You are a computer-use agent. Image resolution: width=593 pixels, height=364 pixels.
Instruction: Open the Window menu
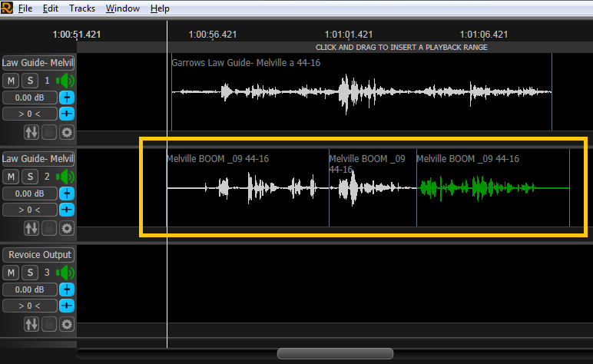click(123, 8)
